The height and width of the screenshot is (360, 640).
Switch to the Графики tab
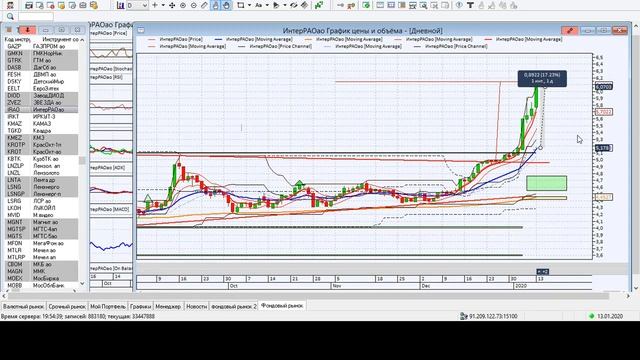[140, 306]
